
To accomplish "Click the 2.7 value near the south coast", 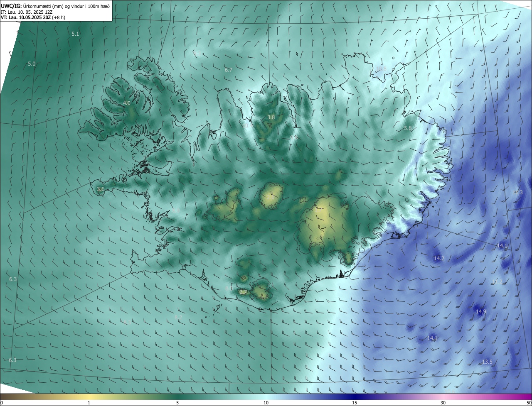I will click(x=243, y=292).
